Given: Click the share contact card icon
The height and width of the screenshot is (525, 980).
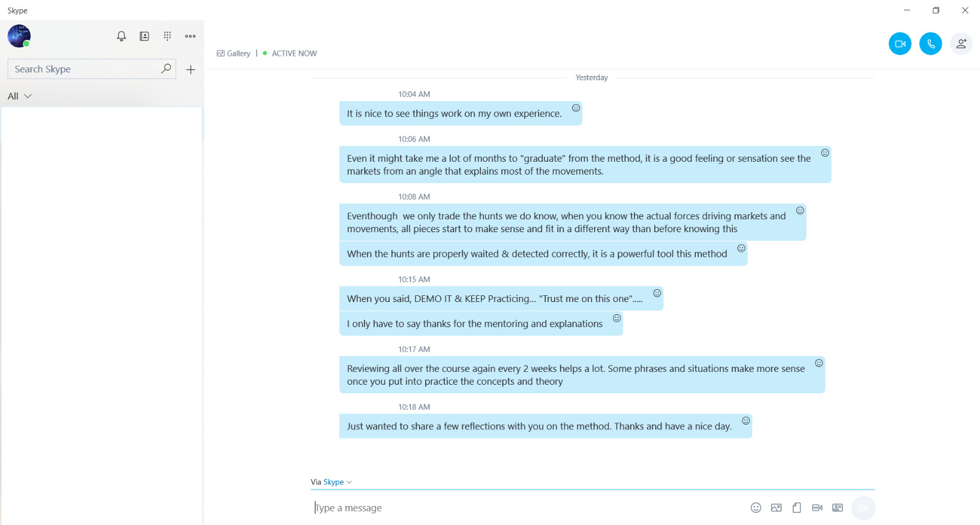Looking at the screenshot, I should pos(837,507).
